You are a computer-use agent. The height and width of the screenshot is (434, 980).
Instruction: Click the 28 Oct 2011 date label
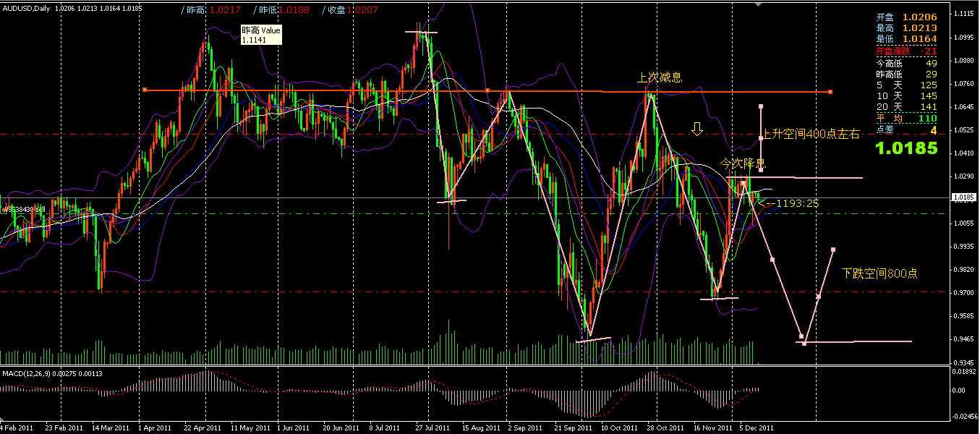pyautogui.click(x=664, y=427)
